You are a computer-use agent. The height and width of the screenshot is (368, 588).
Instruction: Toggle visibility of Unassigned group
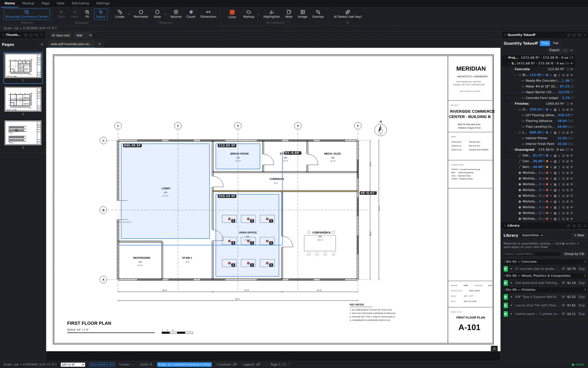pos(572,150)
